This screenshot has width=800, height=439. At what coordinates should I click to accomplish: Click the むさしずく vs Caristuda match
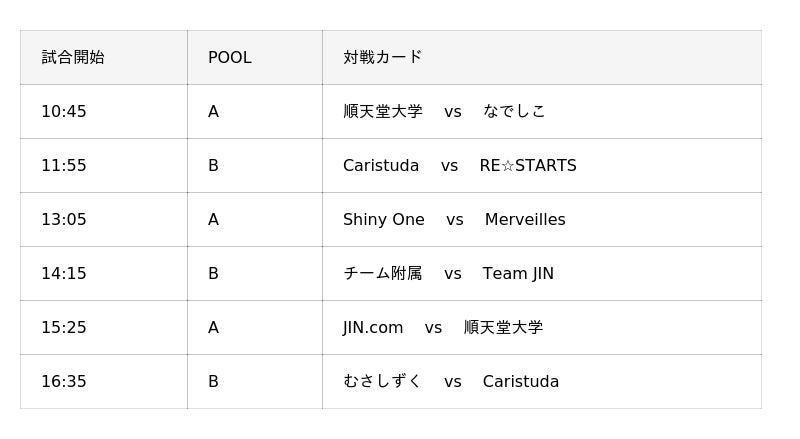pos(451,382)
